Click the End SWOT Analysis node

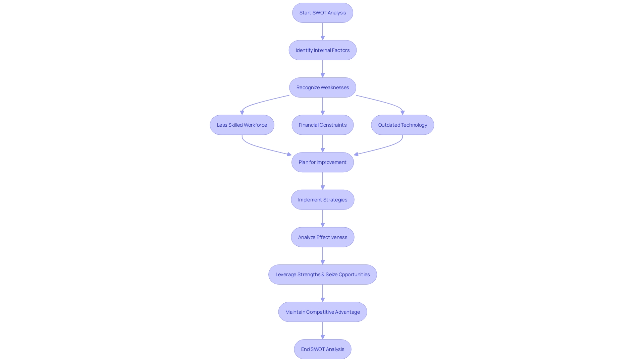(x=322, y=349)
